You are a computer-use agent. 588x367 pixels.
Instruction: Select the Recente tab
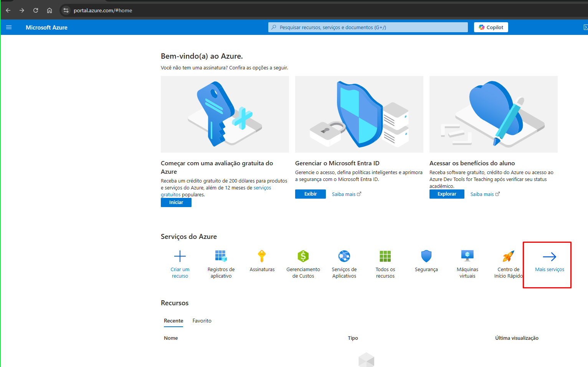point(173,321)
